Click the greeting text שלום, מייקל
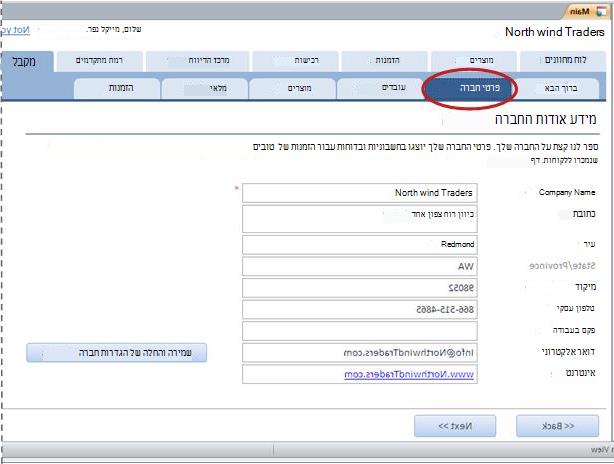The width and height of the screenshot is (614, 464). click(x=114, y=29)
